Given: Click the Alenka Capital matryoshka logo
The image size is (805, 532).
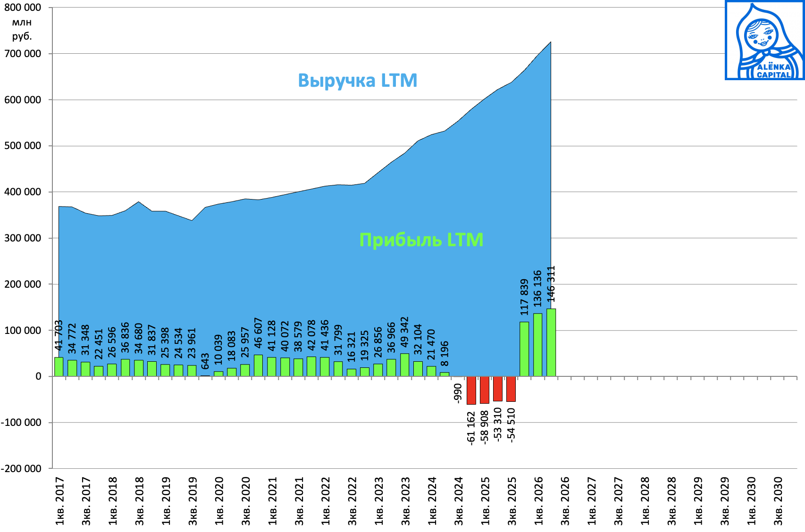Looking at the screenshot, I should coord(764,40).
